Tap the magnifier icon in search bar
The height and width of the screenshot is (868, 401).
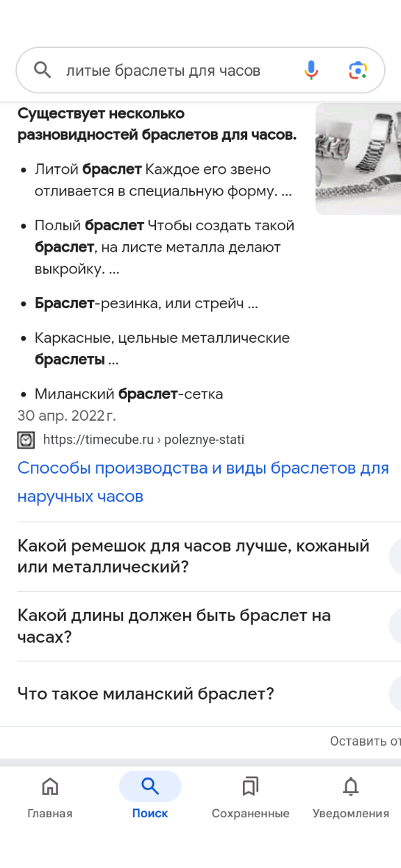42,70
